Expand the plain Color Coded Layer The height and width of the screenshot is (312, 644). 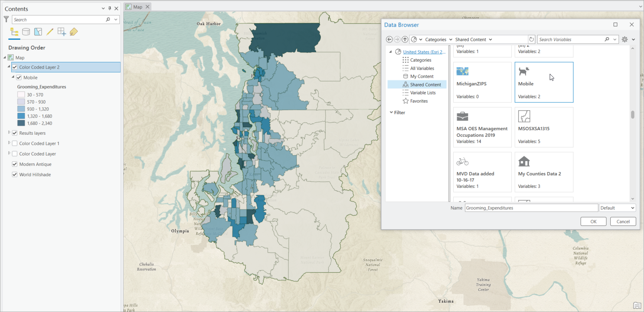(9, 153)
